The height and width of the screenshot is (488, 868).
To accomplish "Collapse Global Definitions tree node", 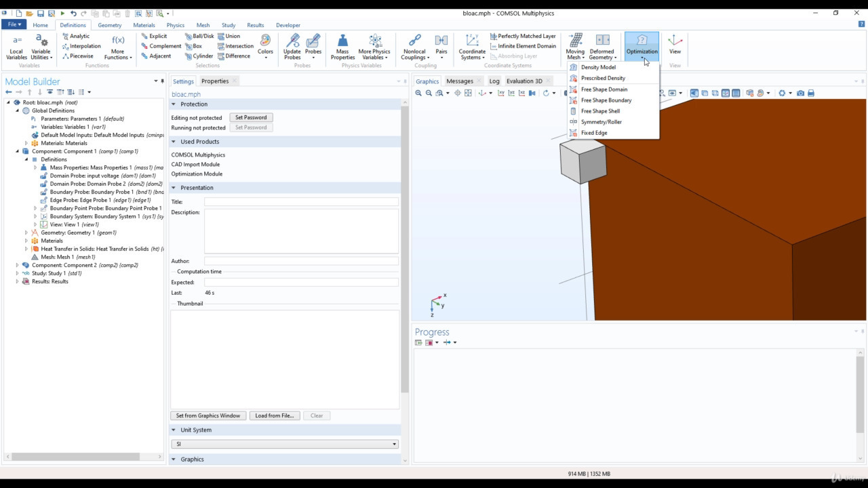I will pyautogui.click(x=18, y=110).
